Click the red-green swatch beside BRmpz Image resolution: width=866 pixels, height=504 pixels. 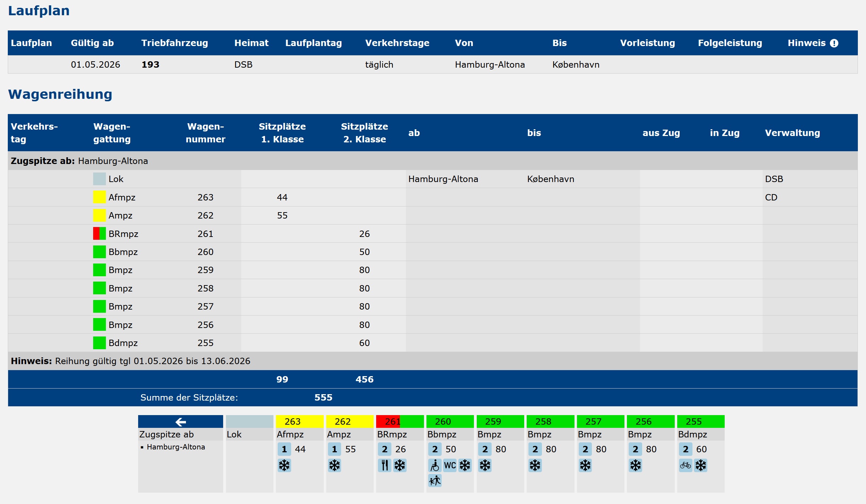100,234
